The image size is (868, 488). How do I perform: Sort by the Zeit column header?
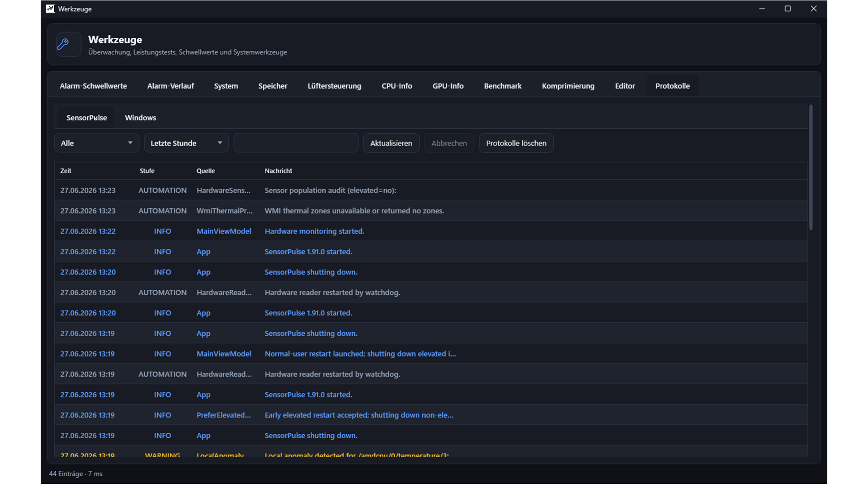click(66, 171)
